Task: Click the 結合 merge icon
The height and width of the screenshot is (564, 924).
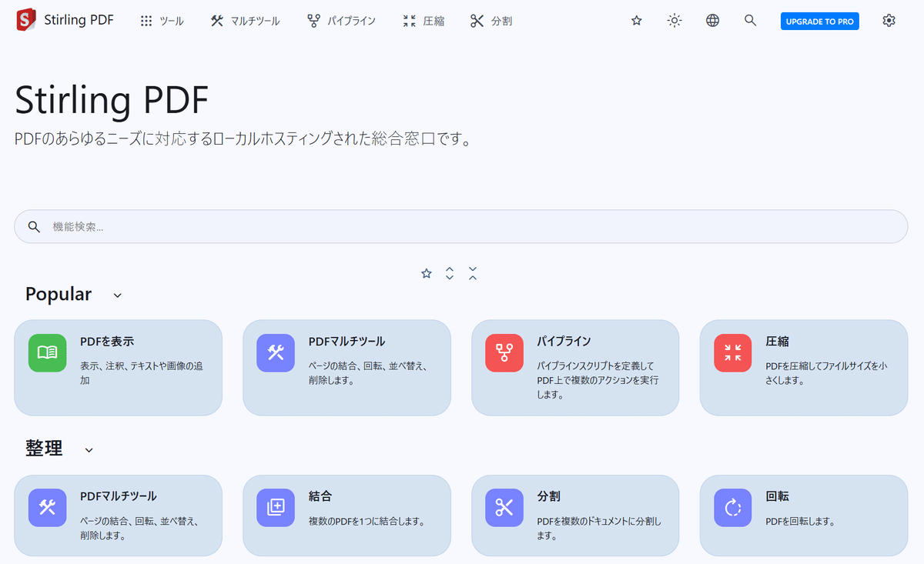Action: coord(276,508)
